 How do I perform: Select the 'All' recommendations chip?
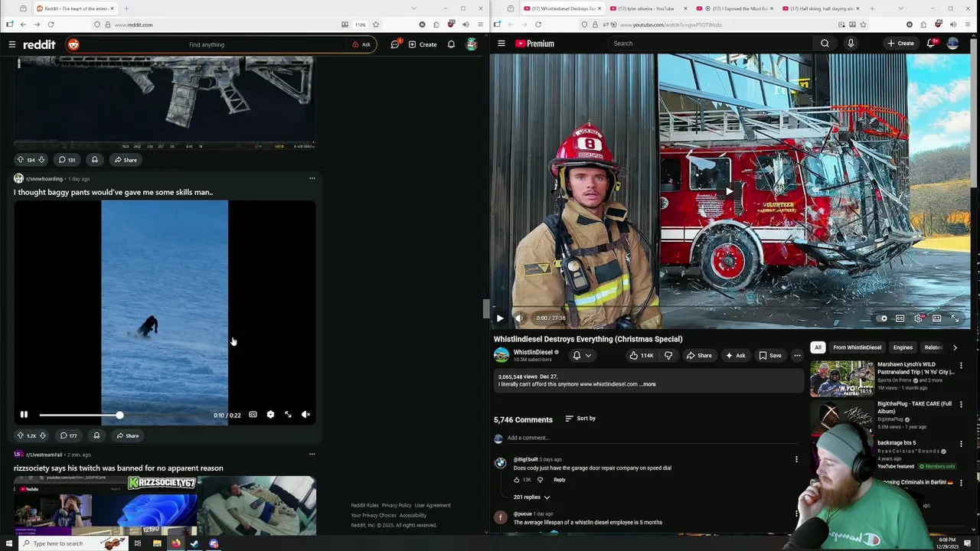coord(818,347)
